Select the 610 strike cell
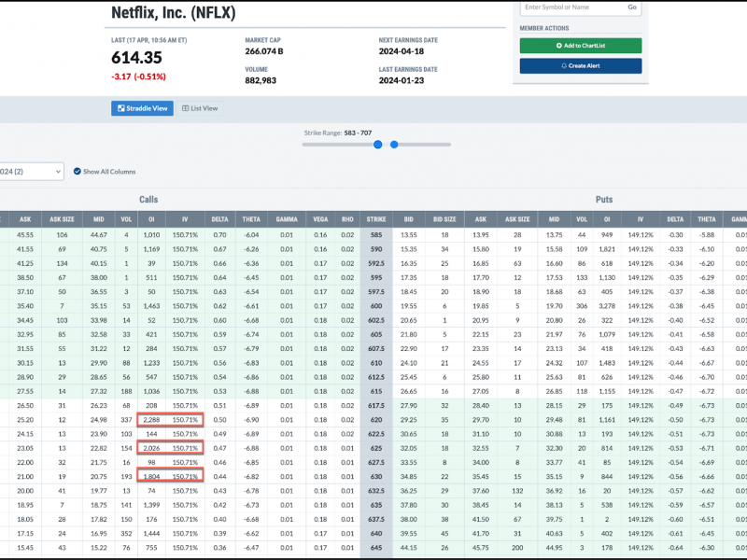The image size is (747, 560). coord(376,363)
